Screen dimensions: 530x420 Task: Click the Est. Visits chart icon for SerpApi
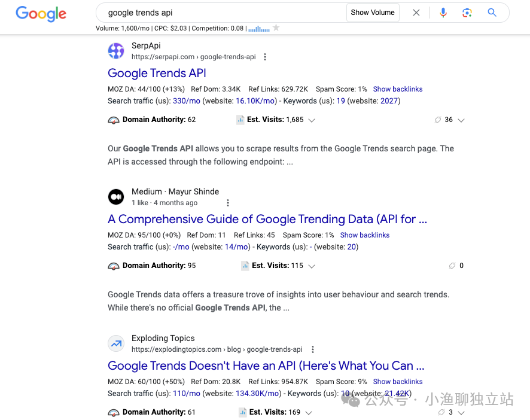tap(240, 120)
